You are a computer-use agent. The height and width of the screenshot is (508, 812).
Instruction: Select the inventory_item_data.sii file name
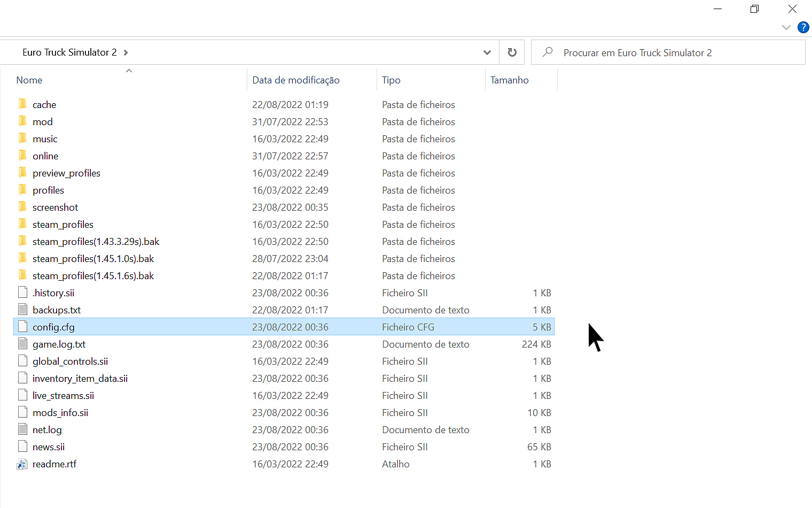point(80,379)
